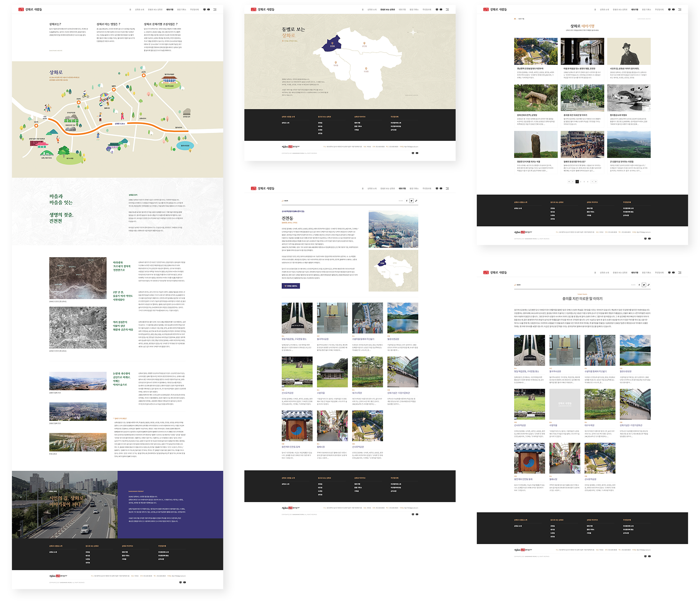The width and height of the screenshot is (700, 601).
Task: Open hamburger menu on top-center map page
Action: [x=447, y=10]
